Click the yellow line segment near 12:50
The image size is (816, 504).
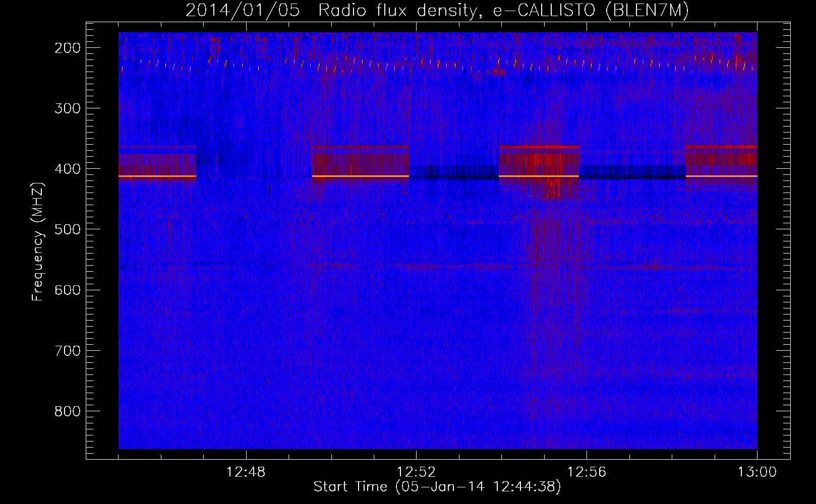tap(361, 176)
